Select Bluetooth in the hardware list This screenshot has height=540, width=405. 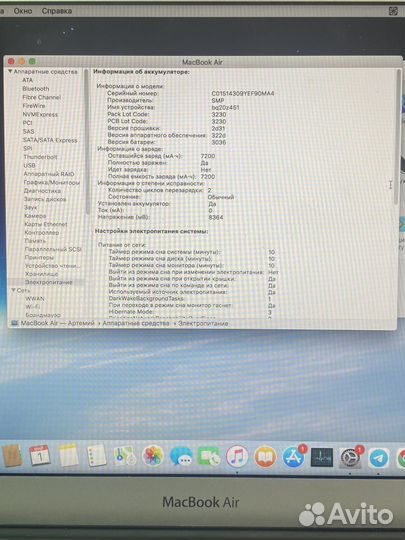pyautogui.click(x=36, y=89)
